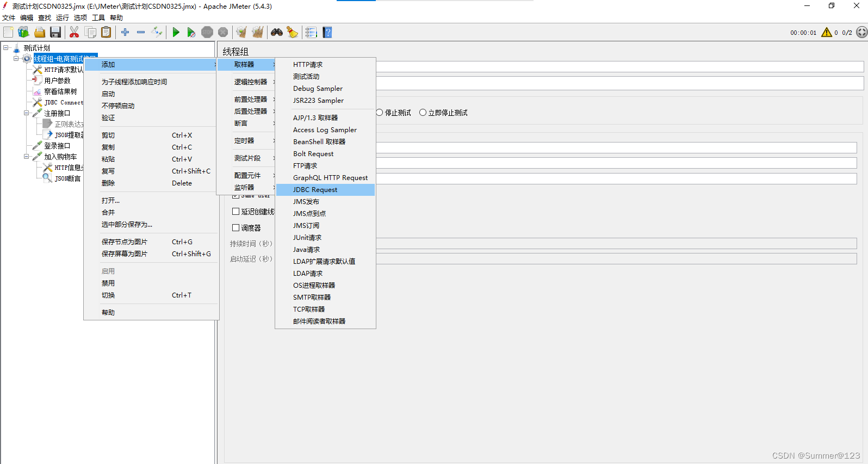Select 察看结果树 listener node
The height and width of the screenshot is (464, 868).
[x=60, y=91]
